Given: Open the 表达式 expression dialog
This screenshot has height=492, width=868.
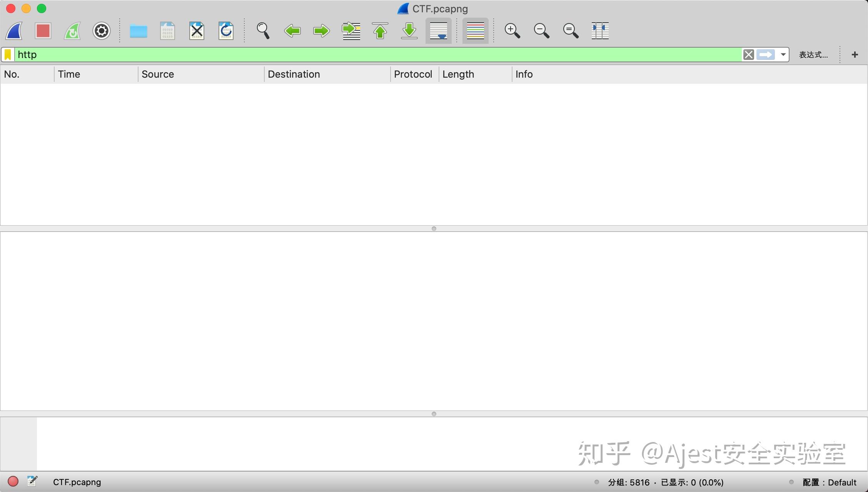Looking at the screenshot, I should click(813, 55).
